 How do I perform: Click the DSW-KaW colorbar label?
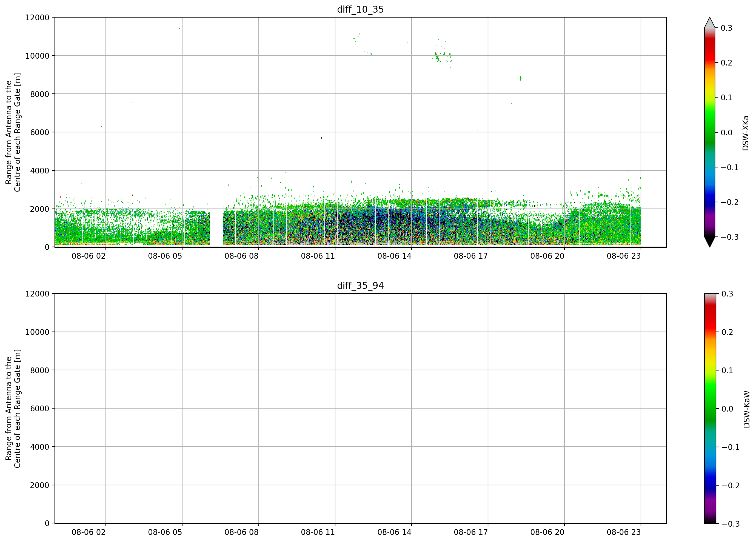746,409
